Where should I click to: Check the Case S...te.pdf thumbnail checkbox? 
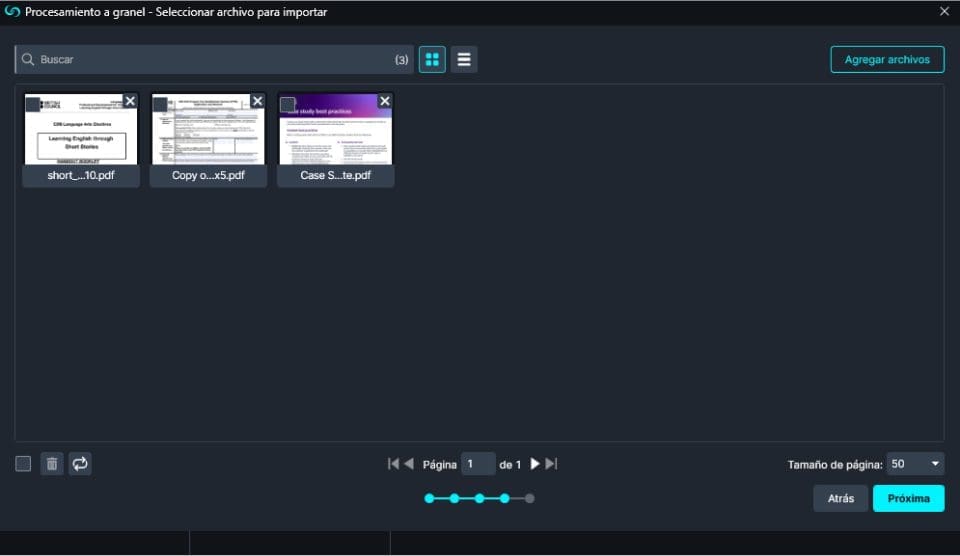click(x=288, y=104)
